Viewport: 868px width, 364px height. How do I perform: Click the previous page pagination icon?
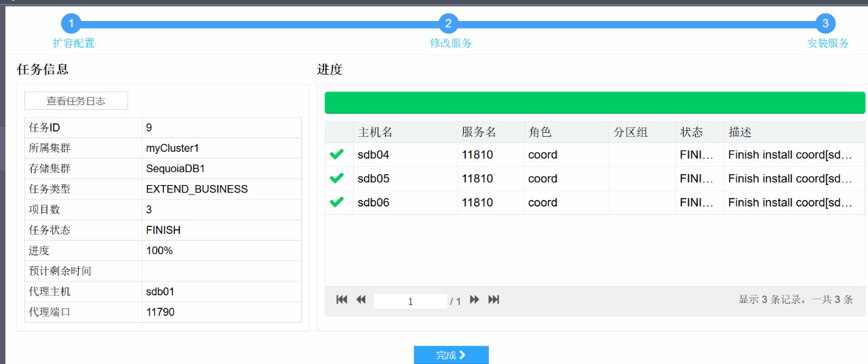pos(361,300)
